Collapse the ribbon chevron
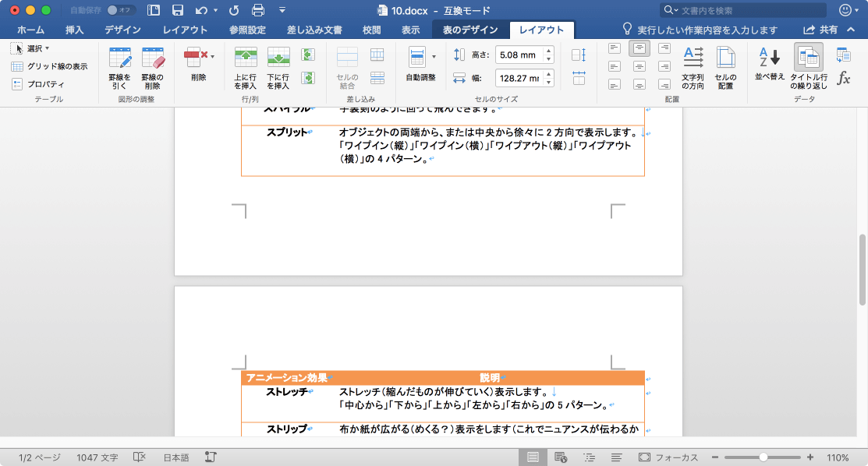Viewport: 868px width, 466px height. click(x=852, y=30)
